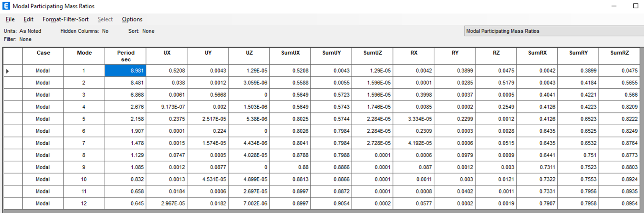Click the row indicator arrow for Mode 1
Screen dimensions: 644x213
point(7,71)
